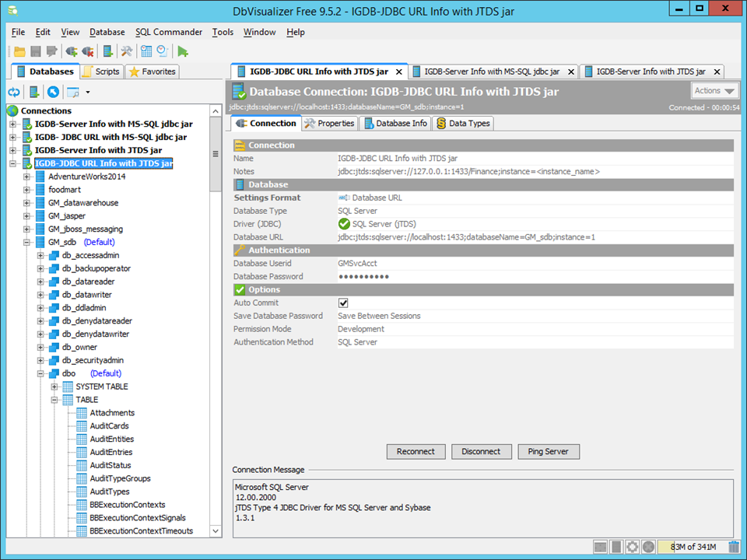Collapse the TABLE node
This screenshot has height=560, width=747.
pos(54,400)
